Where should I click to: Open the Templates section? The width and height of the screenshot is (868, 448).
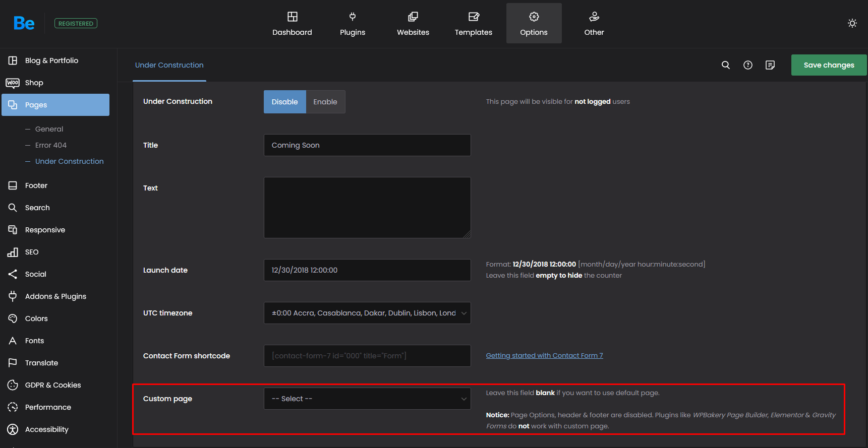click(474, 23)
